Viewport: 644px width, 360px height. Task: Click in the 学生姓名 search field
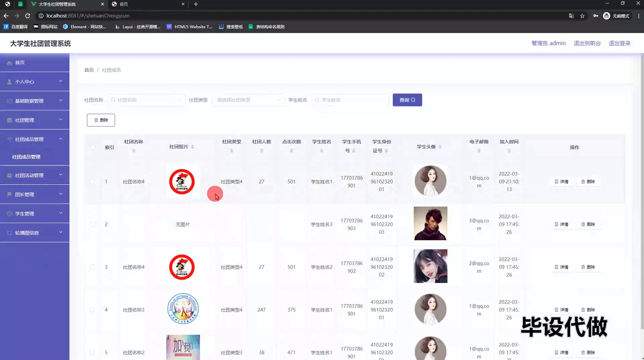click(x=351, y=100)
